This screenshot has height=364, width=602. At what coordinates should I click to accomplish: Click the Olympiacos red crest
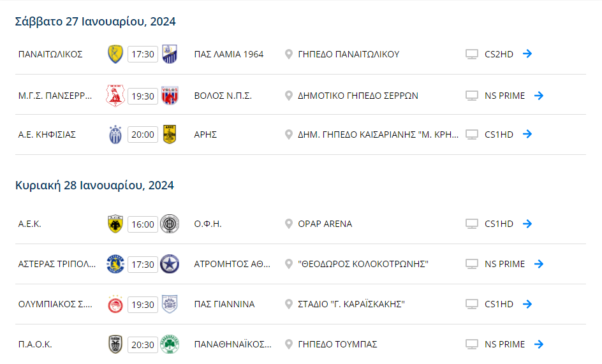(115, 304)
